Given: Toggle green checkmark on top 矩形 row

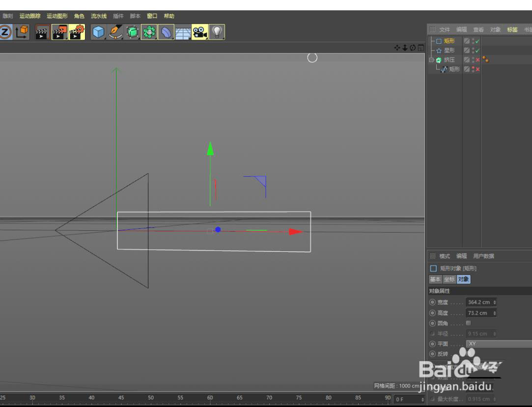Looking at the screenshot, I should [x=477, y=41].
